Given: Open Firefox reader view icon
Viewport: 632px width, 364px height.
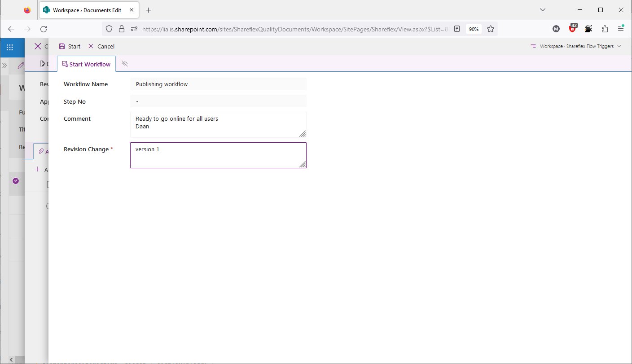Looking at the screenshot, I should tap(457, 29).
